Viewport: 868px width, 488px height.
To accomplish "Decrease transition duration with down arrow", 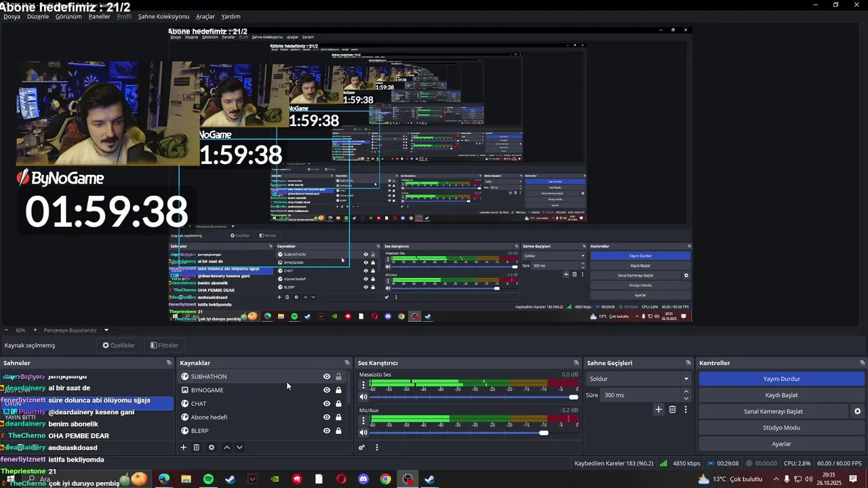I will tap(686, 399).
